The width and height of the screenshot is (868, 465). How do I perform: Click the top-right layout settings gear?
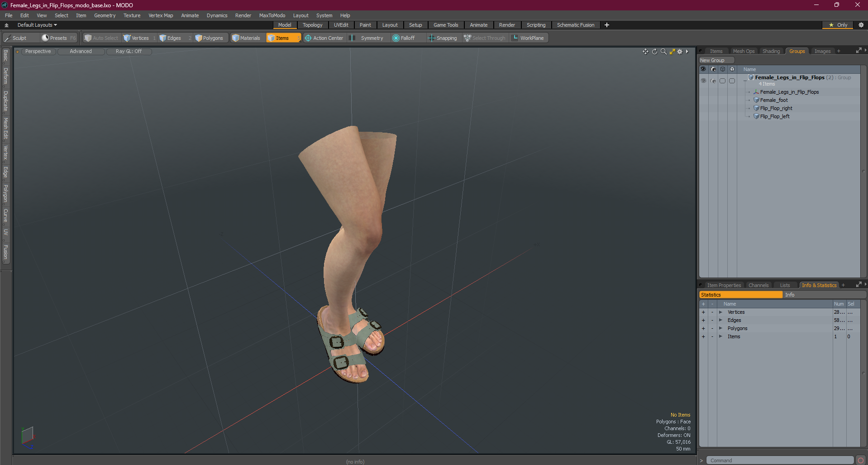861,25
